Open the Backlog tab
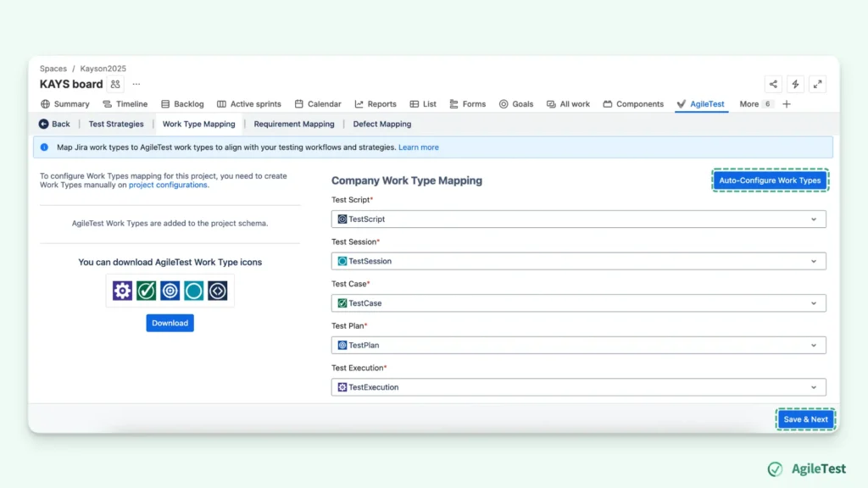The width and height of the screenshot is (868, 488). (182, 104)
